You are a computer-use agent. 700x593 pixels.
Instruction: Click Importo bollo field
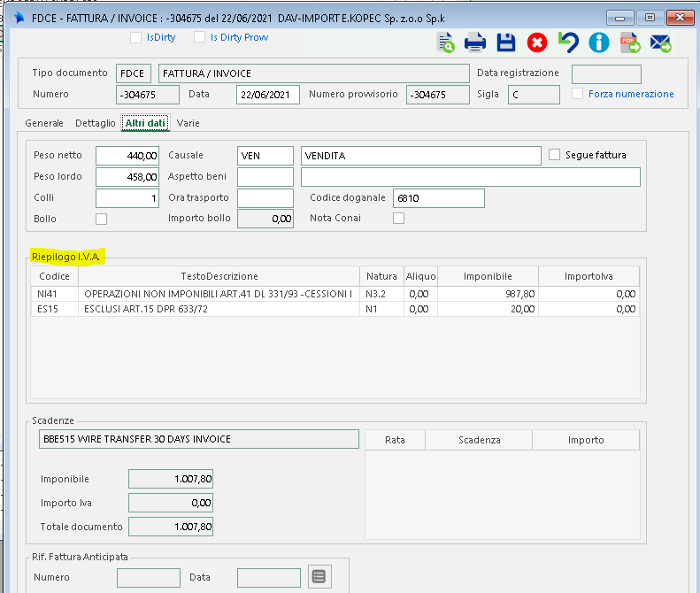point(265,219)
